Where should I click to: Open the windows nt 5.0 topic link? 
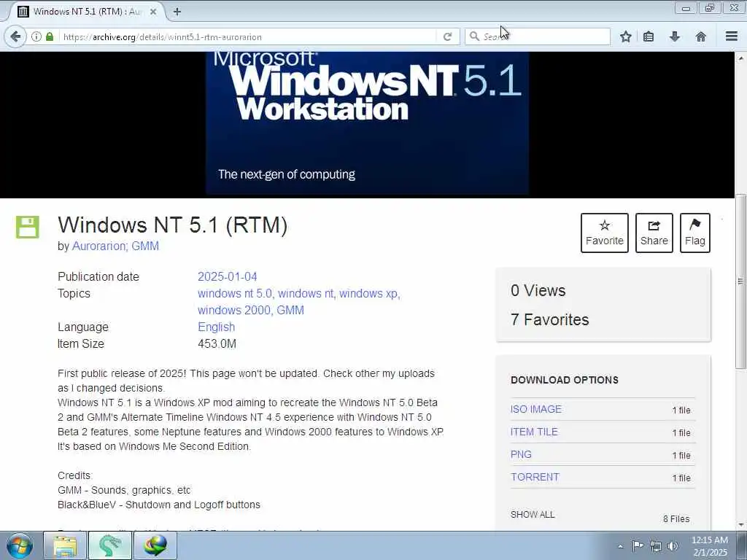(x=236, y=294)
